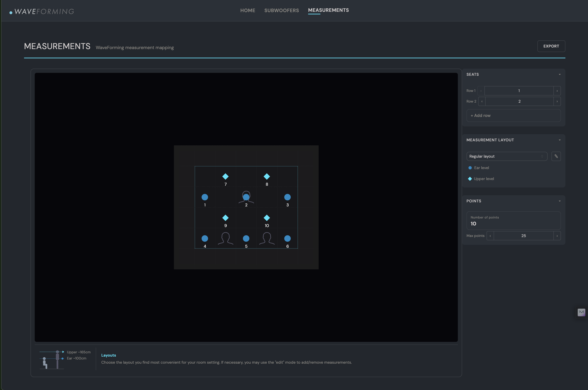Click the seat silhouette between points 4 and 5
The height and width of the screenshot is (390, 588).
click(x=225, y=239)
